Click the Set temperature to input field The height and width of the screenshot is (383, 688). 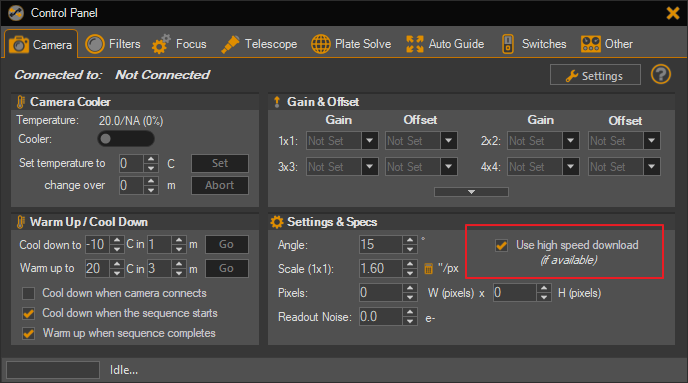(131, 164)
